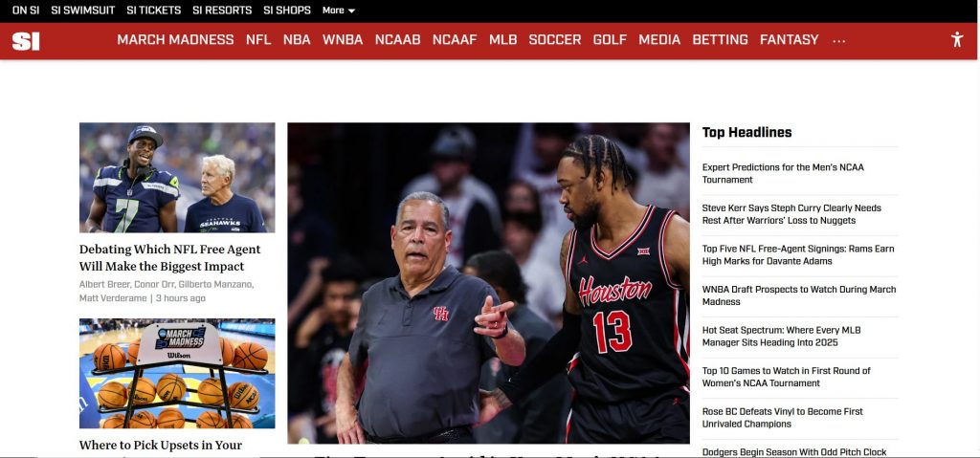The image size is (980, 458).
Task: Open BETTING in the navigation bar
Action: [x=720, y=39]
